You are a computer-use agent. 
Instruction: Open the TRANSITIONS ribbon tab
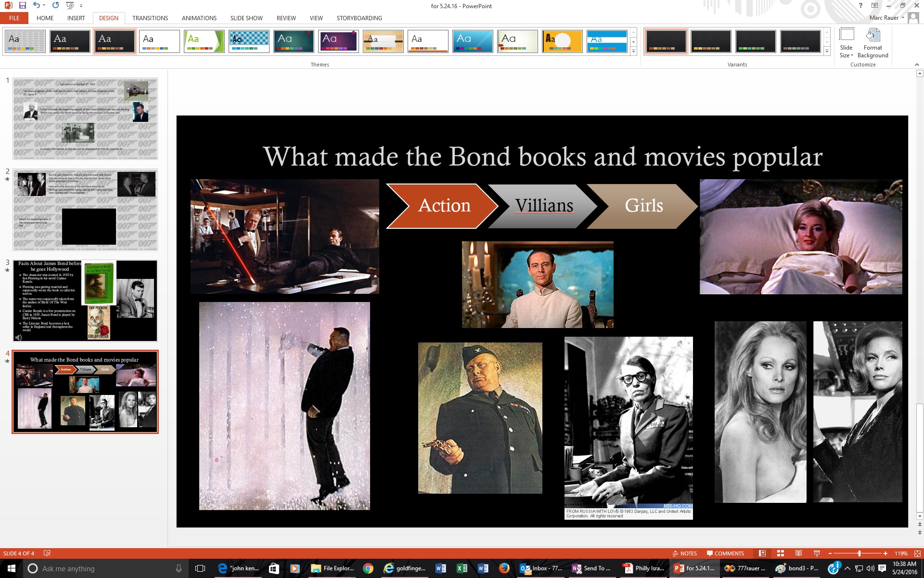150,18
